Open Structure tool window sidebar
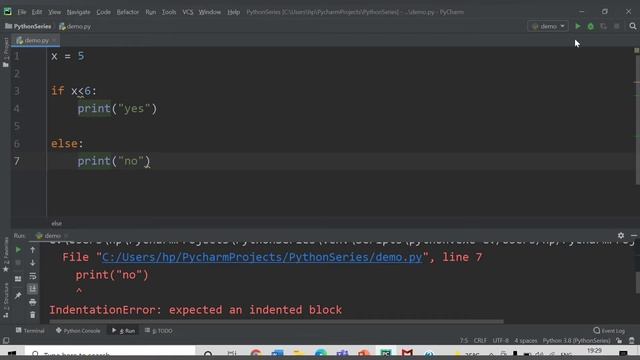Screen dimensions: 640x360 5,300
